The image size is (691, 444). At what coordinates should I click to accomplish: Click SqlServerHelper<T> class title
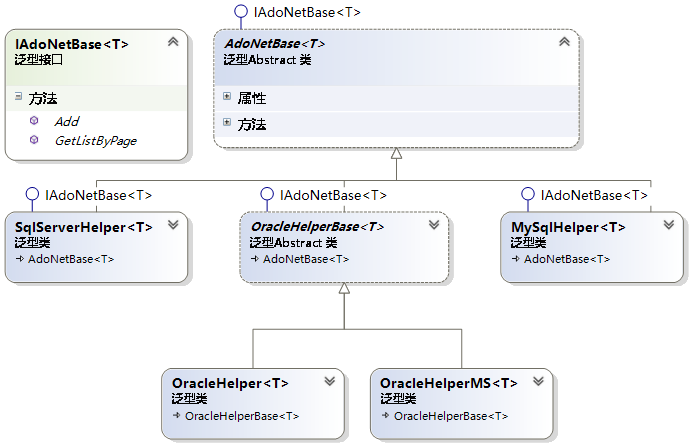[84, 227]
